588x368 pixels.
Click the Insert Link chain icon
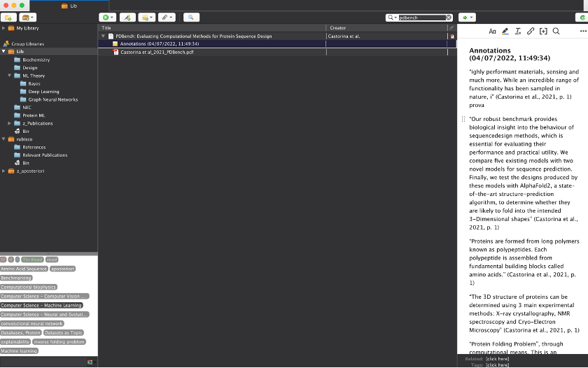(531, 31)
